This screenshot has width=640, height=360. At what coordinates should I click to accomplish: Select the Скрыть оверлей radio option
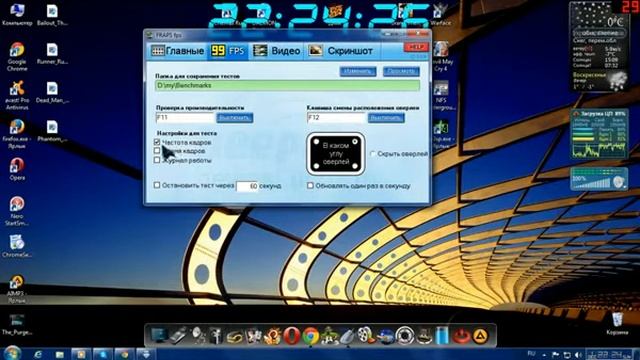point(373,154)
